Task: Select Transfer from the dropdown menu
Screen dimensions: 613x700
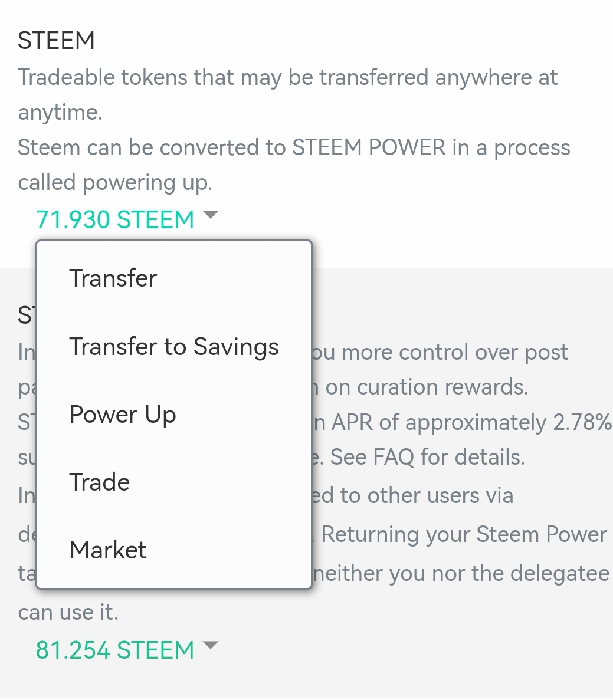Action: [113, 278]
